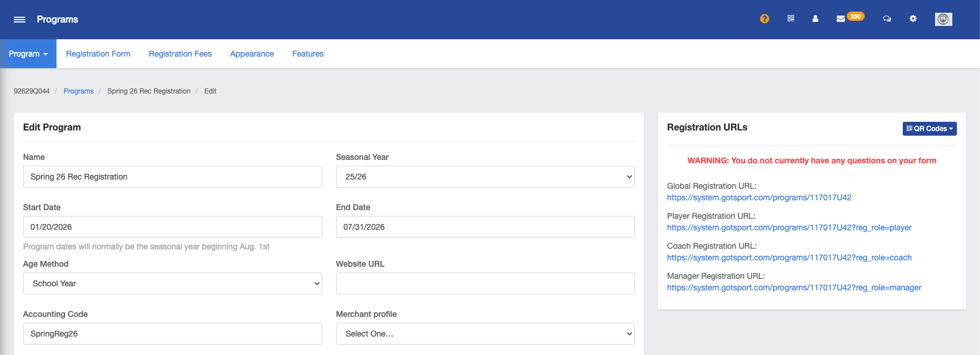Open the QR code icon in header
The image size is (980, 355).
[x=791, y=18]
